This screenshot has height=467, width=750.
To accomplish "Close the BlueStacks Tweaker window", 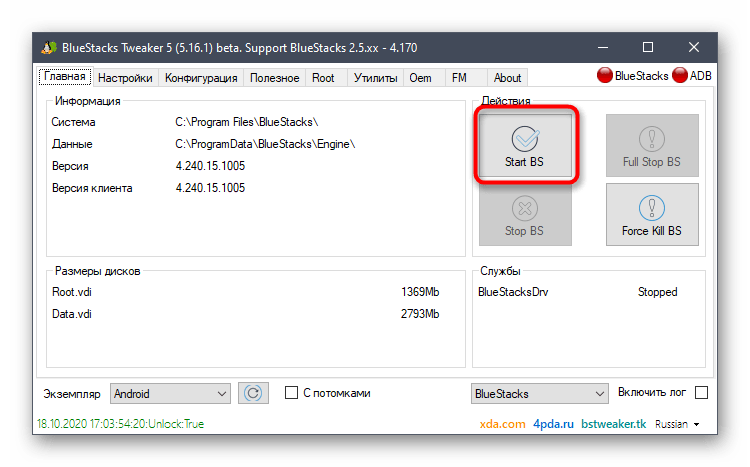I will 694,47.
